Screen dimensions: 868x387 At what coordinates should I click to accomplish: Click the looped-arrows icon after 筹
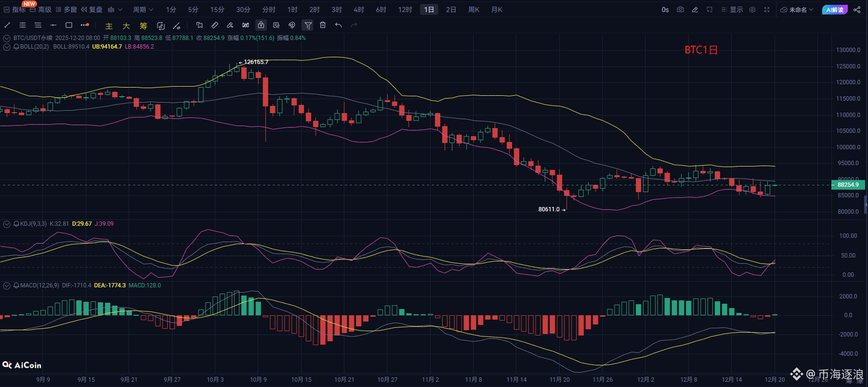pyautogui.click(x=161, y=26)
